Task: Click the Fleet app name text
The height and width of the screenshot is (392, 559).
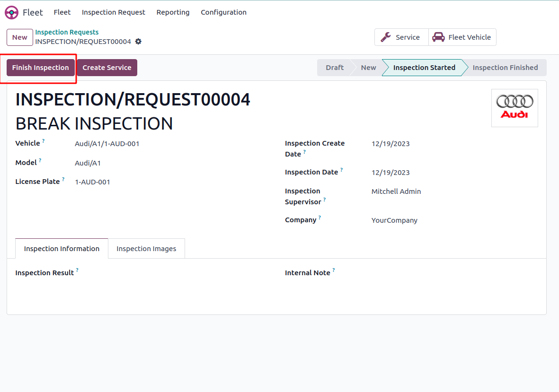Action: point(33,12)
